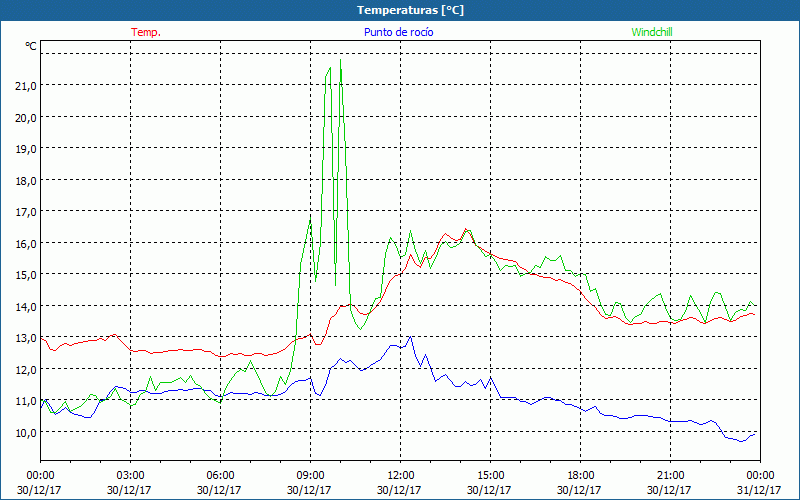Click the 21:00 time axis label

click(670, 476)
